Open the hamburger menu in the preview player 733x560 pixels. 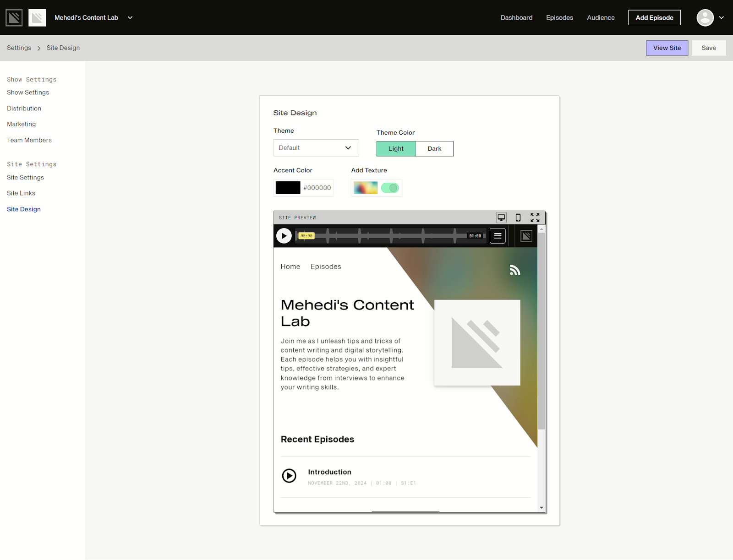pyautogui.click(x=497, y=235)
